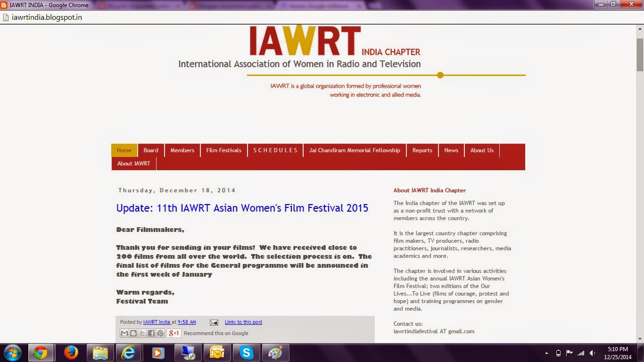Open the Film Festivals tab

pos(224,150)
